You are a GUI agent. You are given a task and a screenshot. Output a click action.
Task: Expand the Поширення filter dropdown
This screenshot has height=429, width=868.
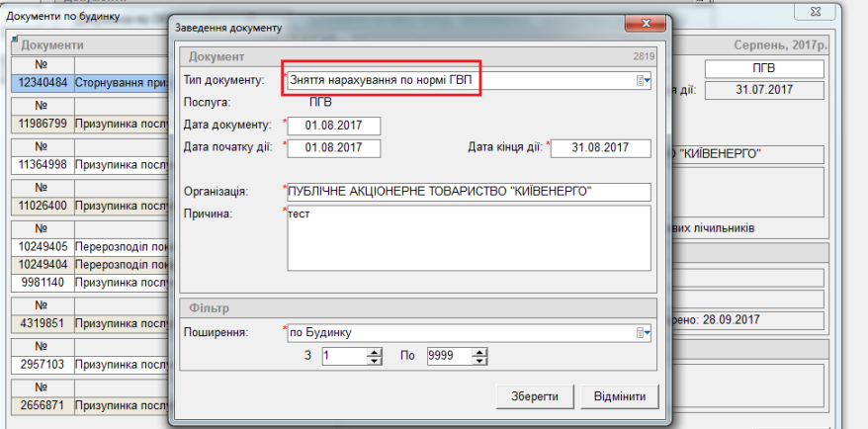[x=643, y=332]
